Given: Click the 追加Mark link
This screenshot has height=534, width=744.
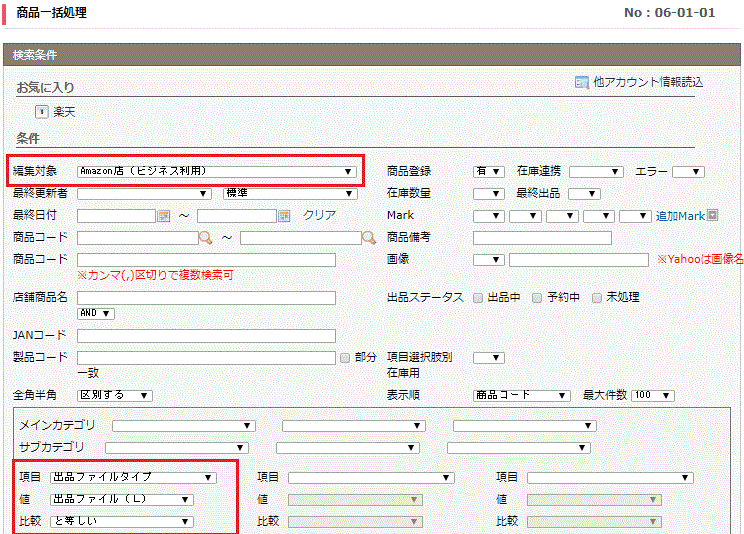Looking at the screenshot, I should tap(680, 216).
